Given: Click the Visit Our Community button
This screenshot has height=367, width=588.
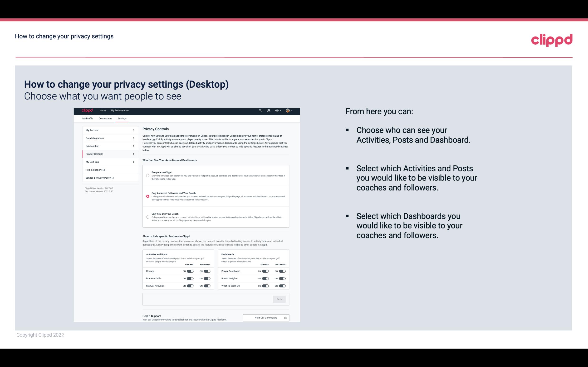Looking at the screenshot, I should (265, 318).
